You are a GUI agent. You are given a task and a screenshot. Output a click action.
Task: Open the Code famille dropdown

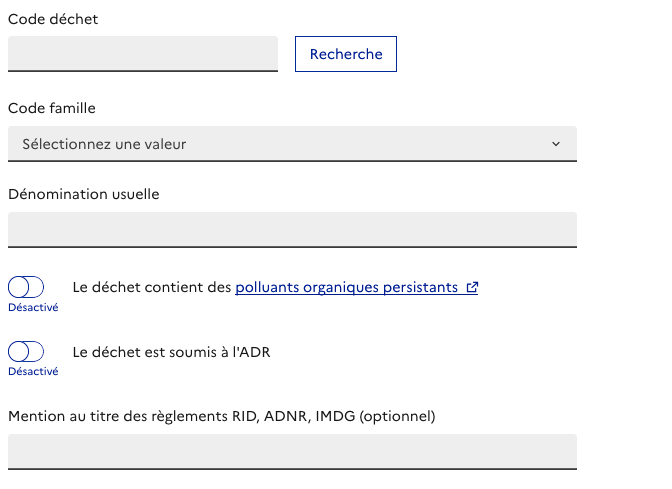click(x=292, y=144)
